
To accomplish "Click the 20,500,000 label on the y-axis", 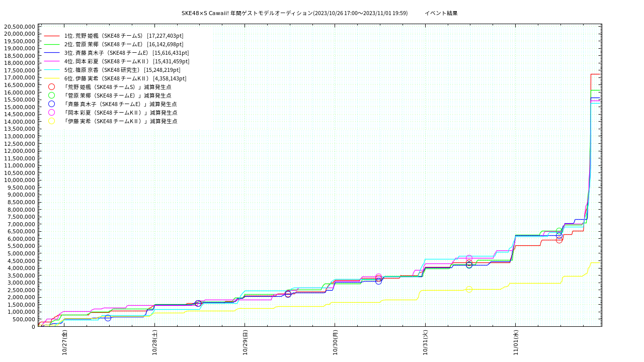I will [20, 27].
